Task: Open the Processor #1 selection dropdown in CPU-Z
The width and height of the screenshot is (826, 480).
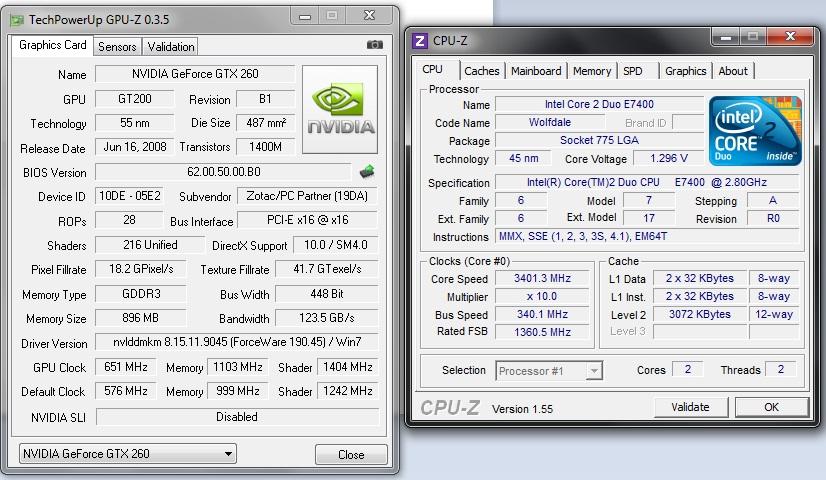Action: (x=549, y=371)
